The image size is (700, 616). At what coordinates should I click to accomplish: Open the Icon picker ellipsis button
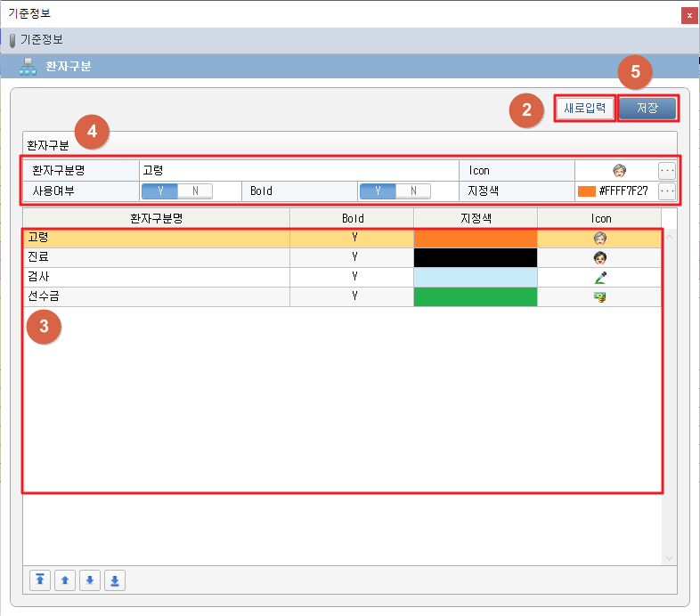[x=667, y=170]
